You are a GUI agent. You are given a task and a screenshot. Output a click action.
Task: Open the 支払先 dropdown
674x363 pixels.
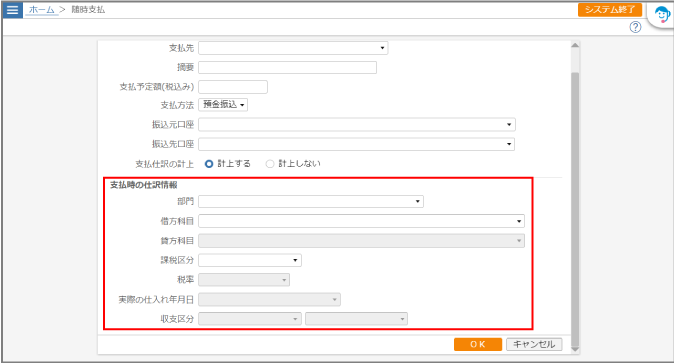click(x=293, y=48)
